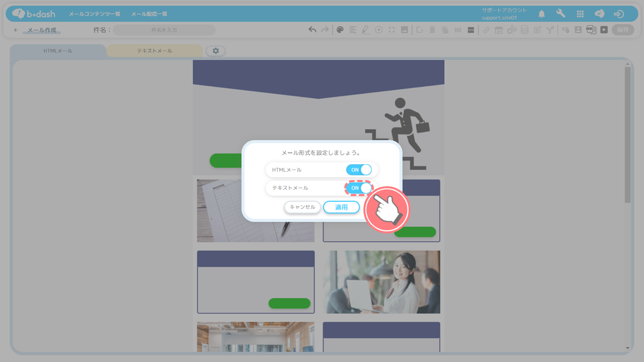Click the spreadsheet and pen photo
The height and width of the screenshot is (362, 644).
(x=256, y=211)
